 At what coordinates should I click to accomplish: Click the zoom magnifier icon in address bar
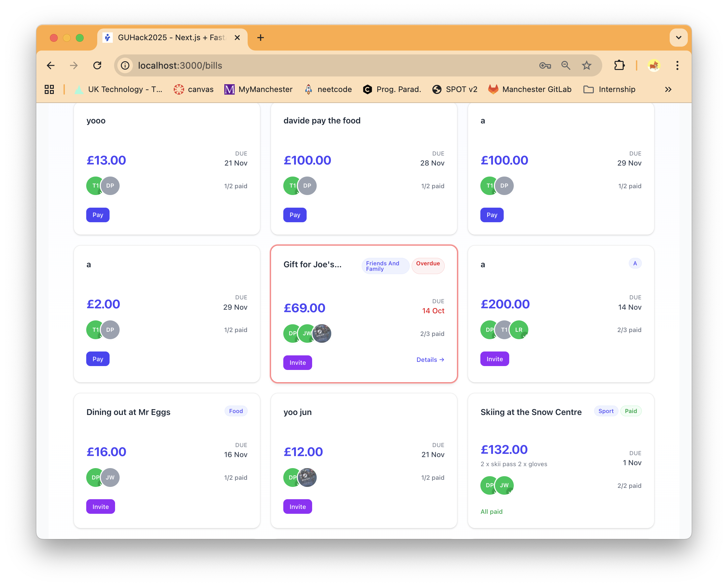click(x=566, y=65)
